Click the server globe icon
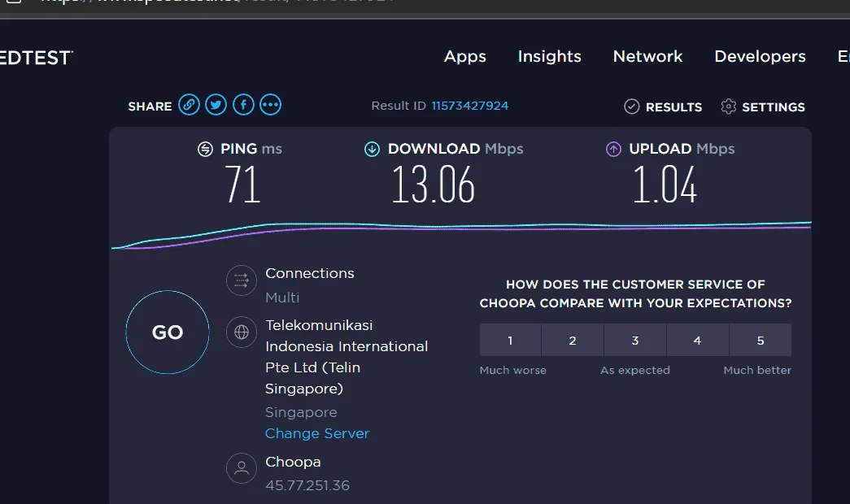 242,332
